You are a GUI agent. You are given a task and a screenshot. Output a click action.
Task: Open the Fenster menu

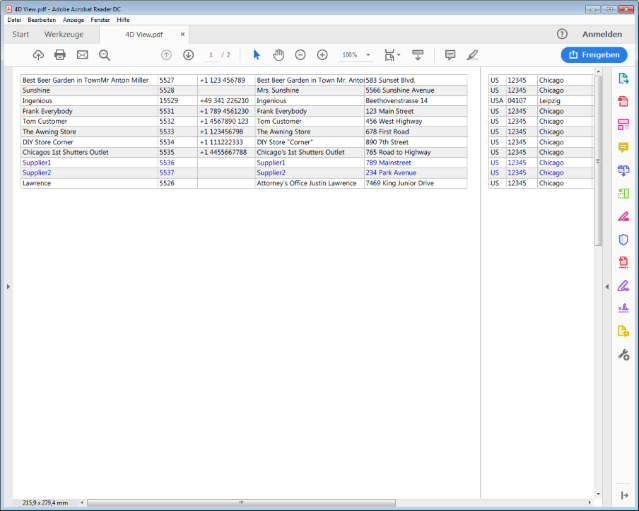[100, 20]
